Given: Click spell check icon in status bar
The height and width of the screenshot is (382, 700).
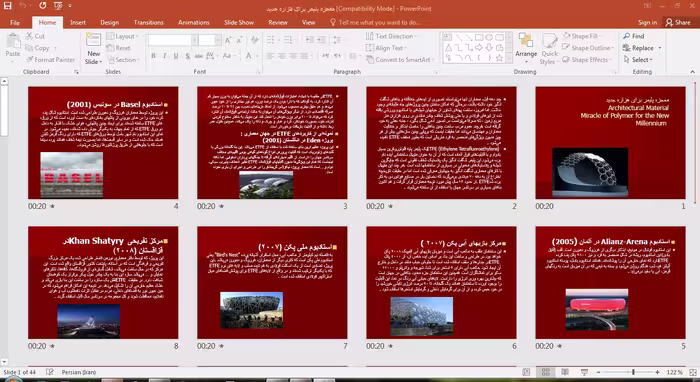Looking at the screenshot, I should click(50, 372).
